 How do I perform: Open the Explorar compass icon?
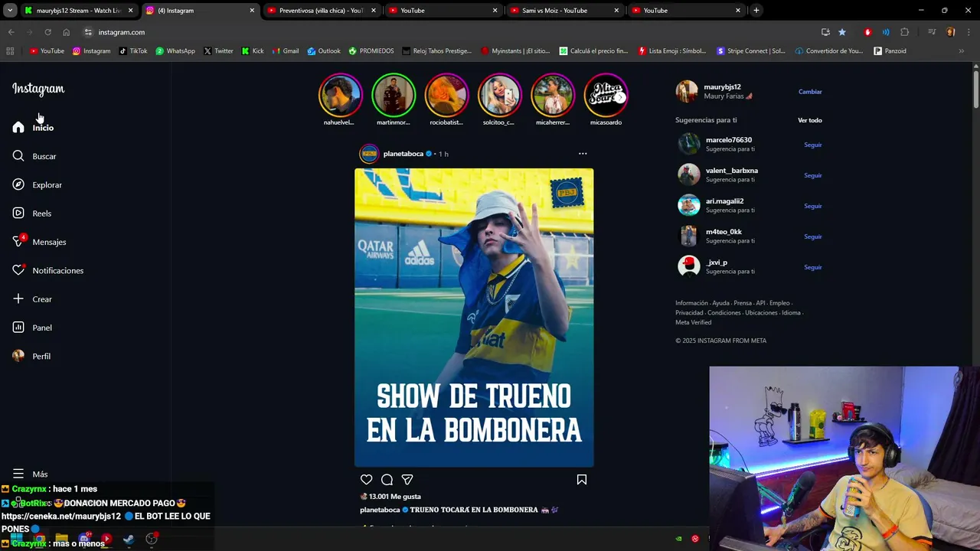pos(18,184)
